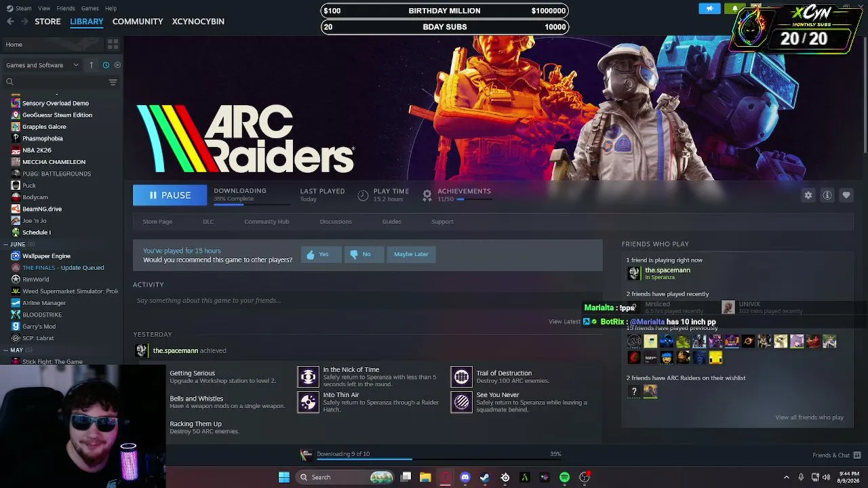Choose No for the recommendation prompt
The width and height of the screenshot is (868, 488).
364,254
